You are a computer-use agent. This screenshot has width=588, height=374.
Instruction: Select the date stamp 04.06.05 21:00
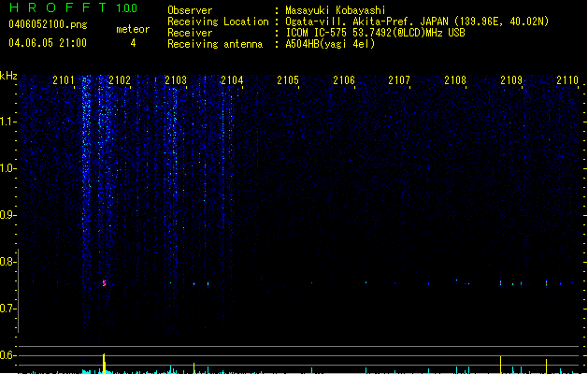coord(48,43)
